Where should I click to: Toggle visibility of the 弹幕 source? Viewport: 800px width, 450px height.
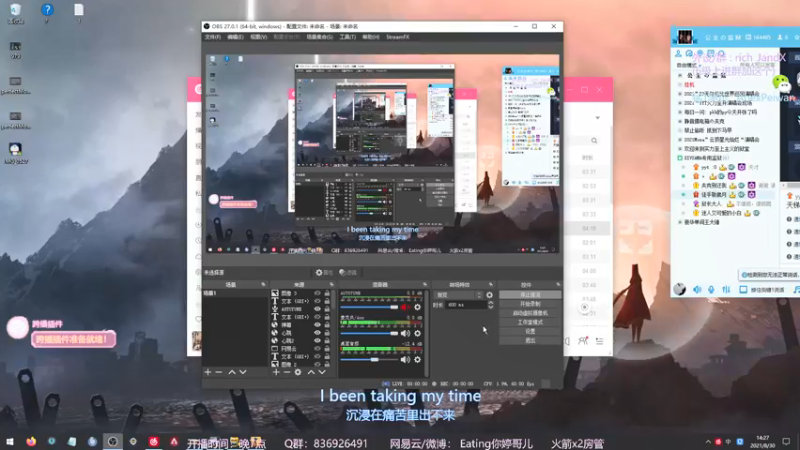[317, 325]
